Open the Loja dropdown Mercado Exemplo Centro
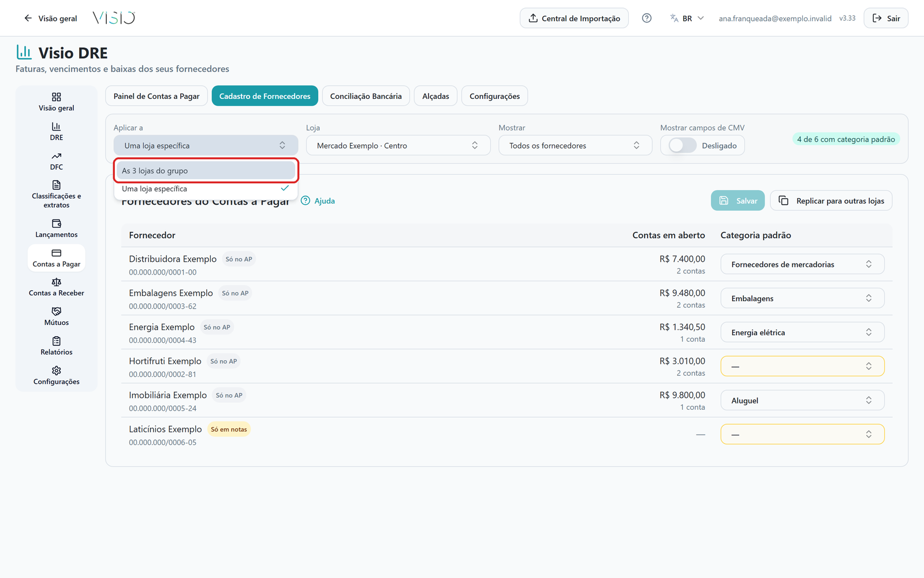Image resolution: width=924 pixels, height=578 pixels. pyautogui.click(x=398, y=146)
